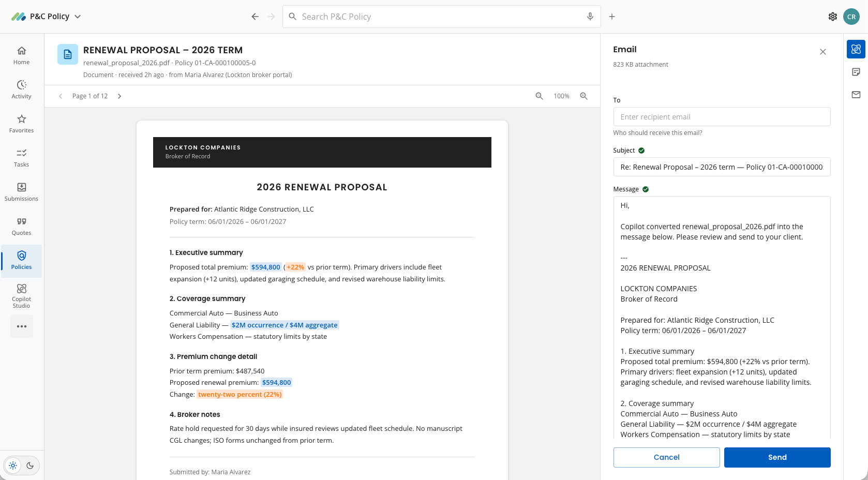This screenshot has width=868, height=480.
Task: Open the Tasks sidebar item
Action: click(x=21, y=158)
